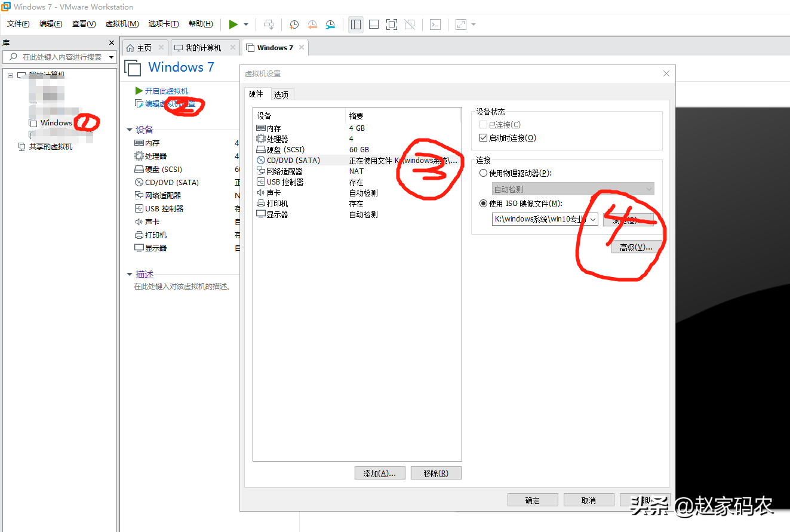Toggle the thumbnail bar toolbar icon
The image size is (790, 532).
374,24
